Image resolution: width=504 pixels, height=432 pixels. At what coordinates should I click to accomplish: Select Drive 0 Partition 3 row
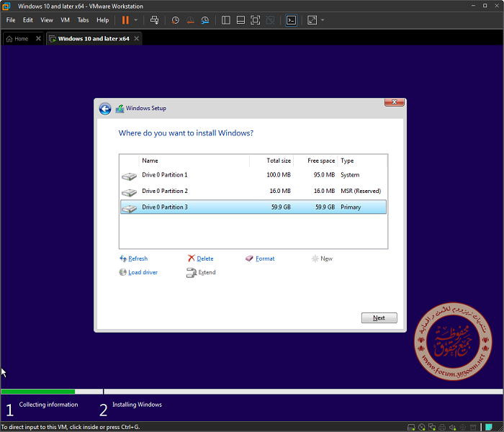[x=253, y=207]
